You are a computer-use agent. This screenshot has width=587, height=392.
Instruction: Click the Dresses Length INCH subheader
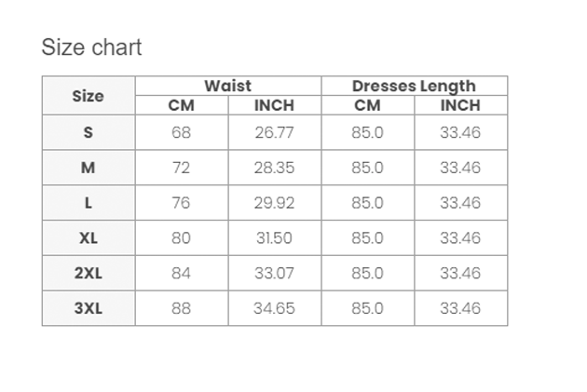pyautogui.click(x=460, y=105)
